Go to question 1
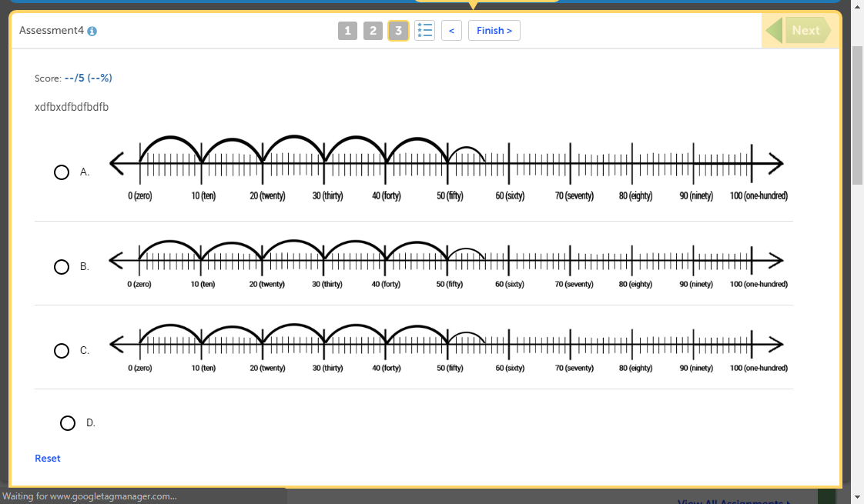Screen dimensions: 864x504 347,30
